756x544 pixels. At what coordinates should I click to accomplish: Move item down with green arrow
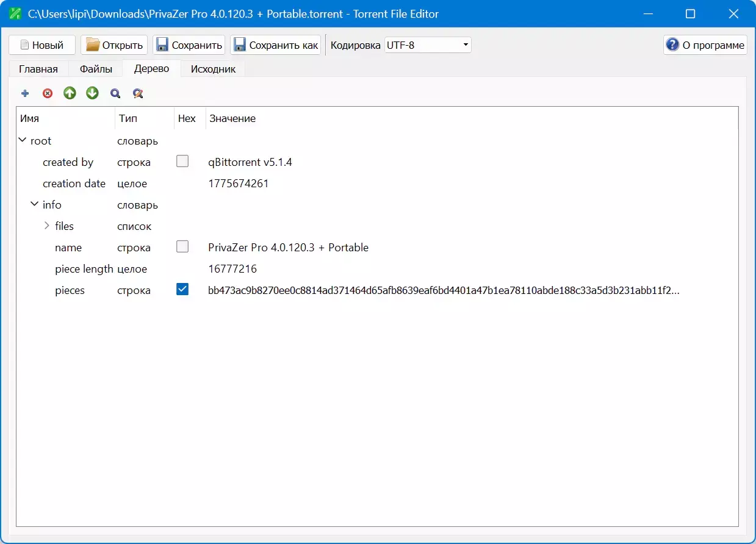click(92, 93)
